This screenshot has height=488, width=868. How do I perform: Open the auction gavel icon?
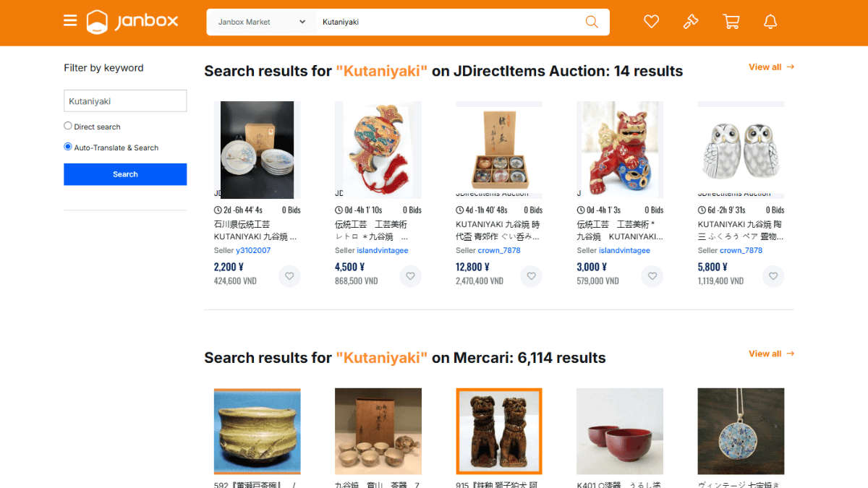coord(691,22)
